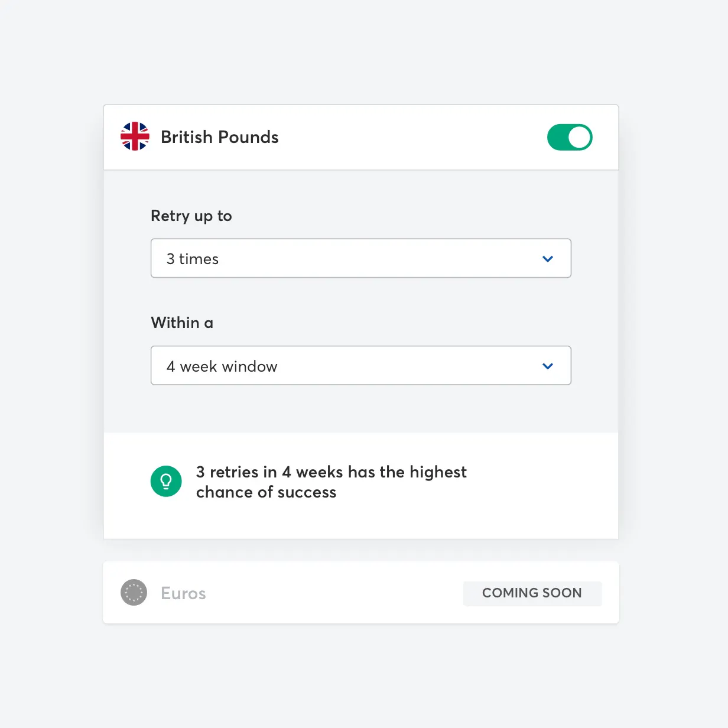The height and width of the screenshot is (728, 728).
Task: Click the British flag icon
Action: (135, 136)
